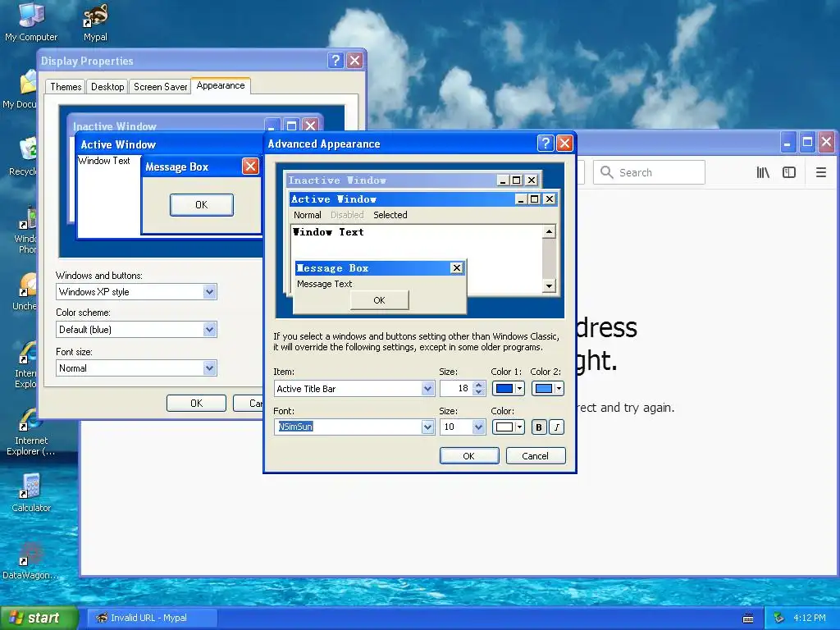Open Color 2 picker dropdown
Screen dimensions: 840x630
(547, 388)
